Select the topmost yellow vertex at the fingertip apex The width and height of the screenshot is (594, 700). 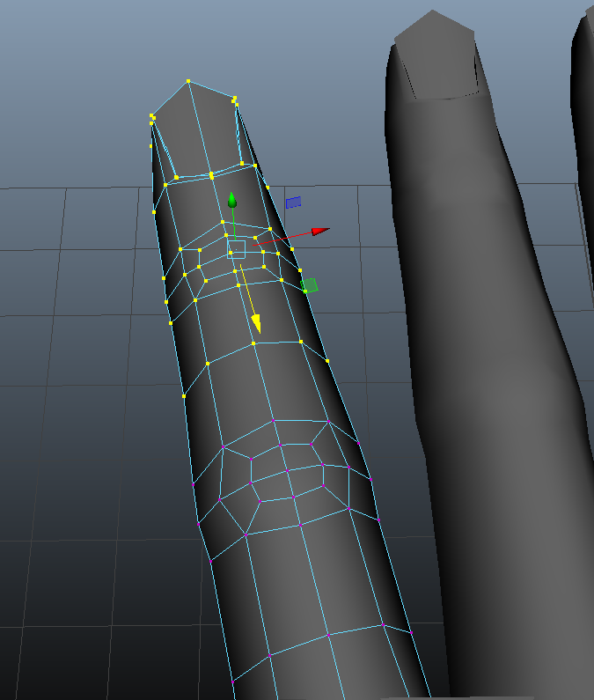tap(188, 81)
